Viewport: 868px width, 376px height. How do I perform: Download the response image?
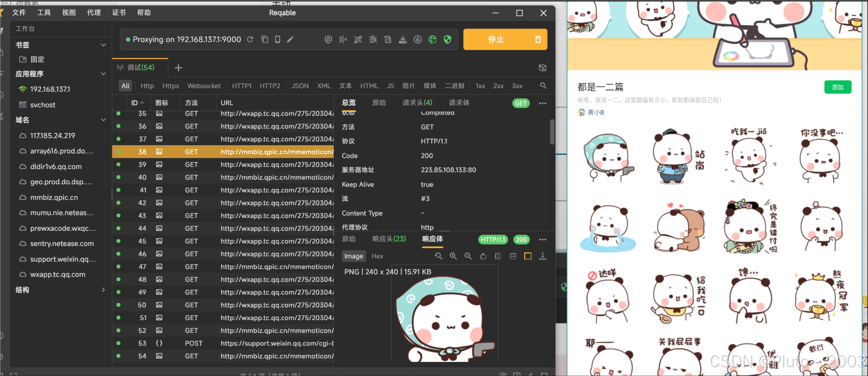pos(543,256)
